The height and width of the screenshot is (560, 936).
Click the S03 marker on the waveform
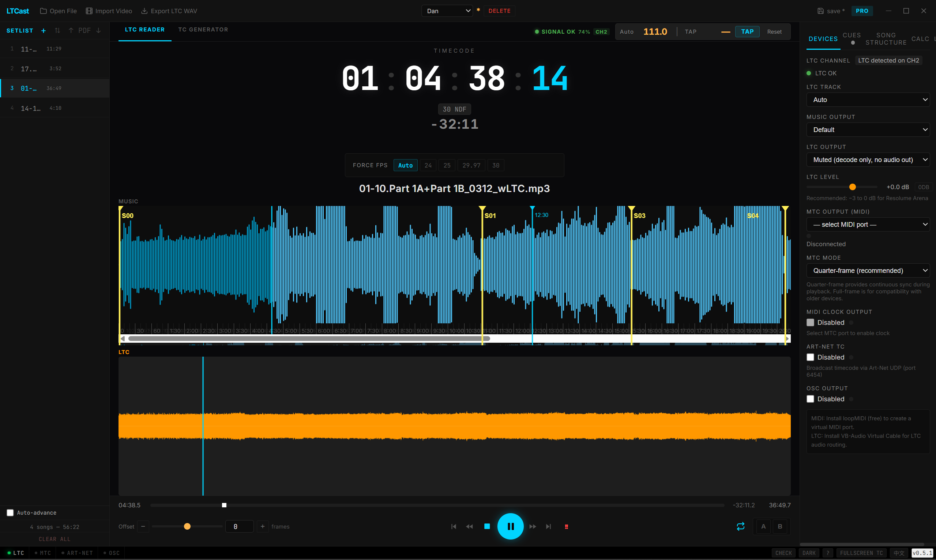[639, 215]
